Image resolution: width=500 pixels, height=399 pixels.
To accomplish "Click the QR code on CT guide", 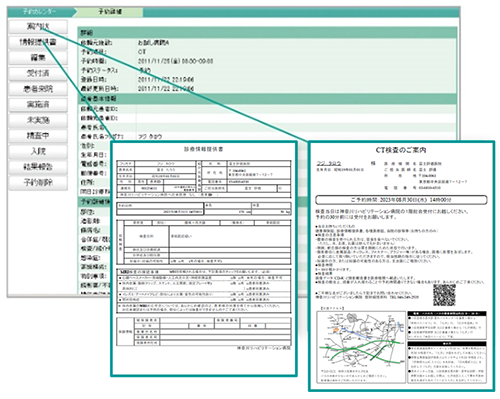I will (444, 295).
